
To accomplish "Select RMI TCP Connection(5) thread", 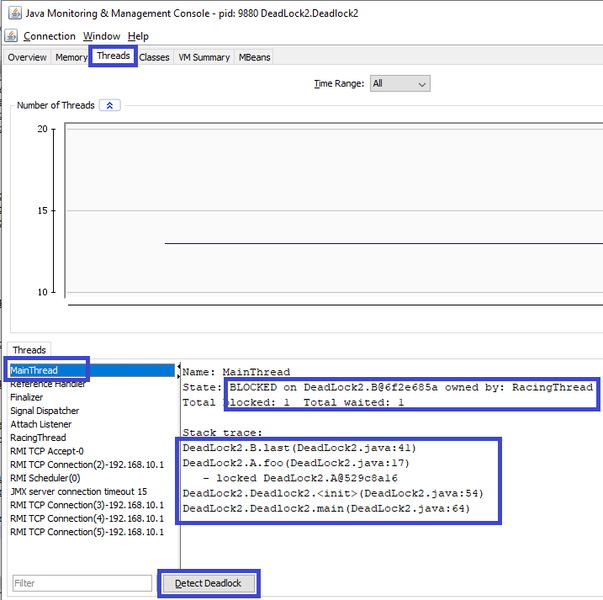I will coord(92,532).
